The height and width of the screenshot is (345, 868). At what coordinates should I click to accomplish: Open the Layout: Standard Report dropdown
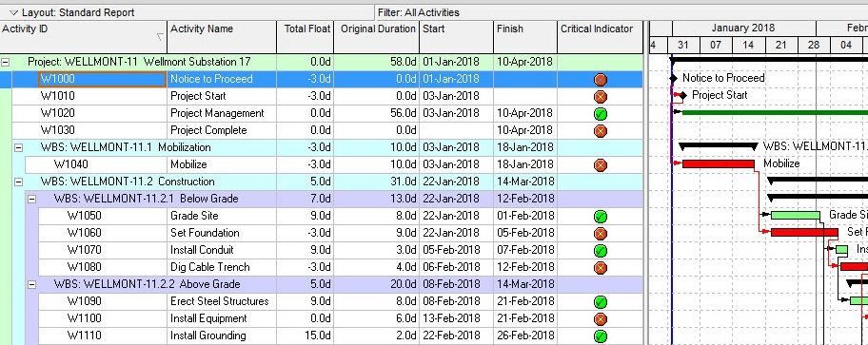coord(14,12)
